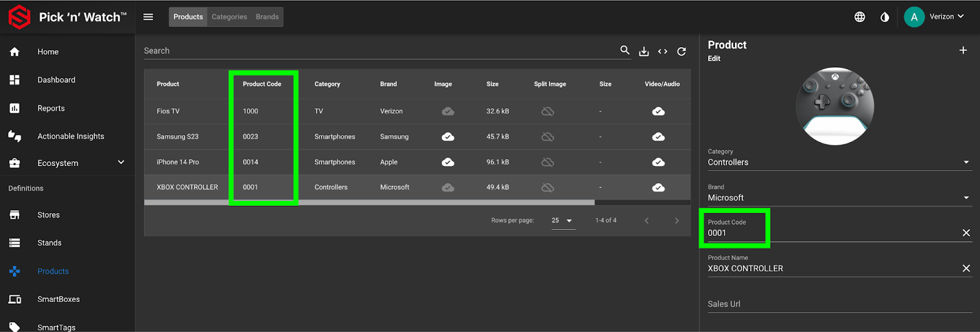
Task: Sort by Category column header
Action: (x=327, y=84)
